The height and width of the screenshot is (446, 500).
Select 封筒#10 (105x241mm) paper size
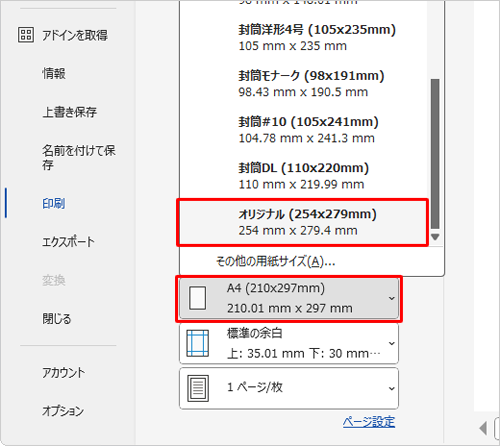(x=304, y=130)
